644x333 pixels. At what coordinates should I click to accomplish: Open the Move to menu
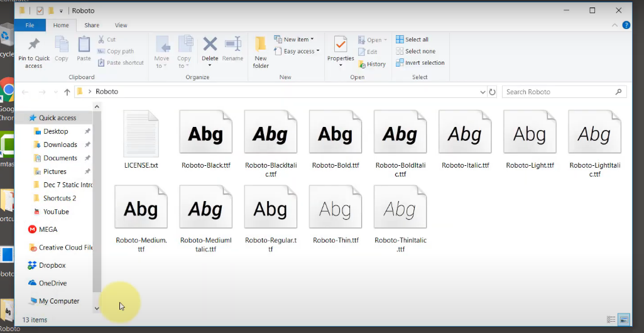coord(162,52)
